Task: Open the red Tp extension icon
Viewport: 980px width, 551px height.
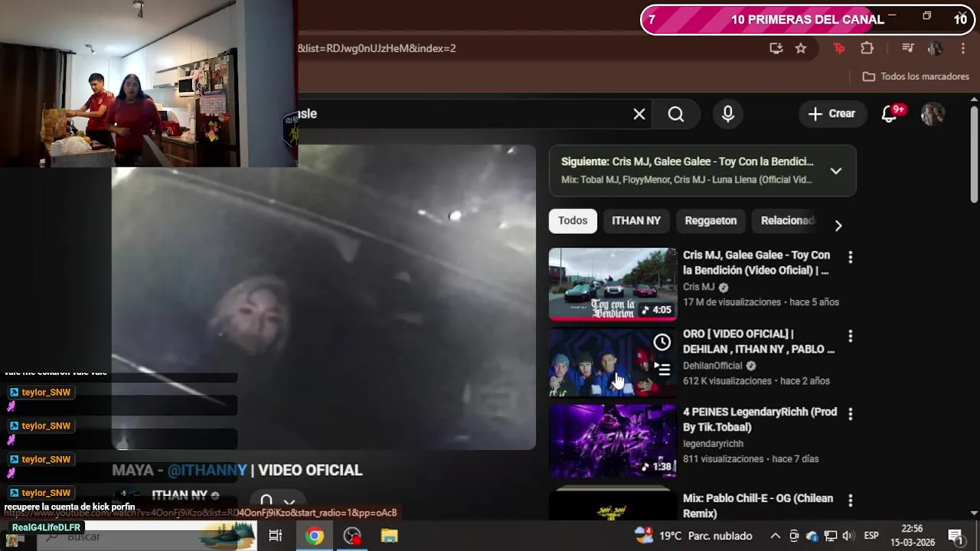Action: pyautogui.click(x=839, y=48)
